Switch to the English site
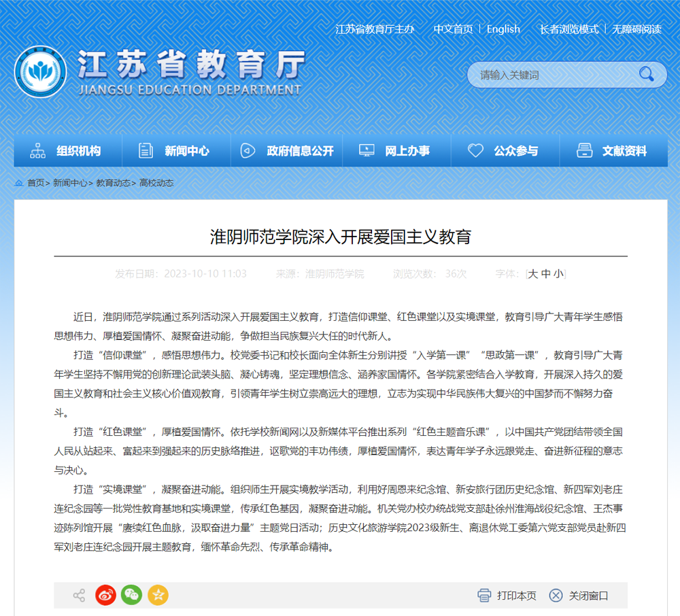680x616 pixels. (x=503, y=29)
